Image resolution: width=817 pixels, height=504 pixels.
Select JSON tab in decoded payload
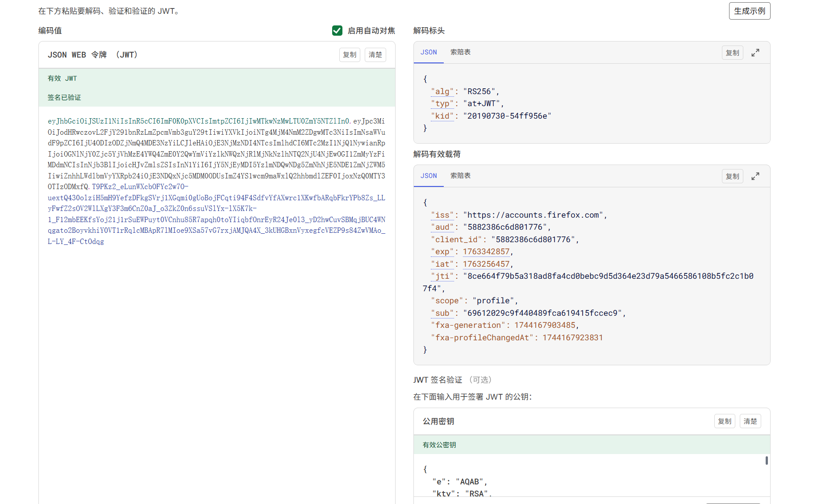pos(429,176)
